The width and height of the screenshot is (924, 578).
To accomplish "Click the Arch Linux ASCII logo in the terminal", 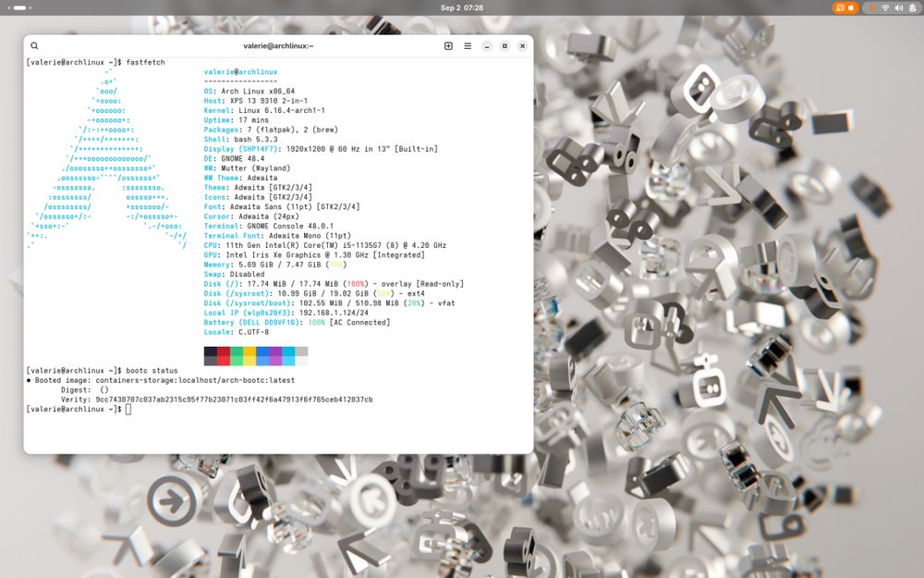I will point(106,158).
